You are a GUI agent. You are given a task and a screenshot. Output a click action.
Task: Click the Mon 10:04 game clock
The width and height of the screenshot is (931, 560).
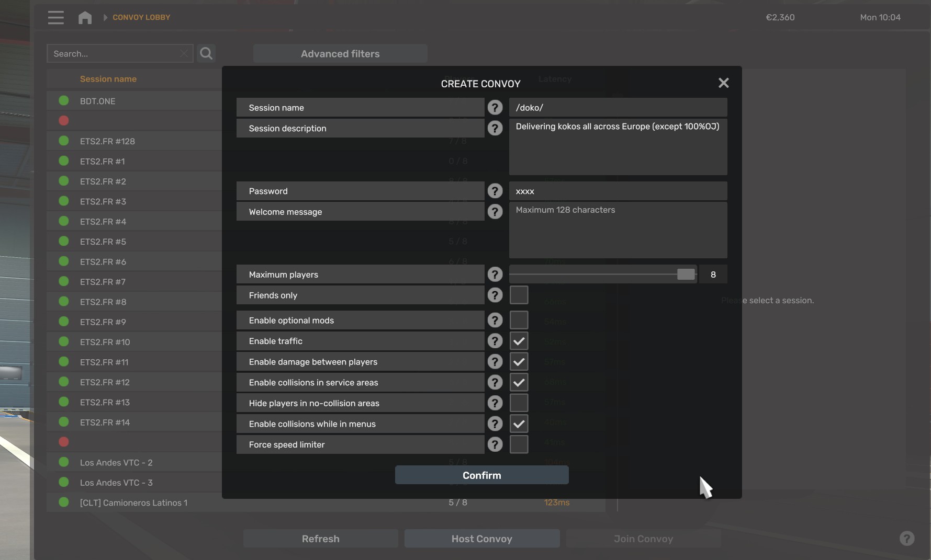880,17
